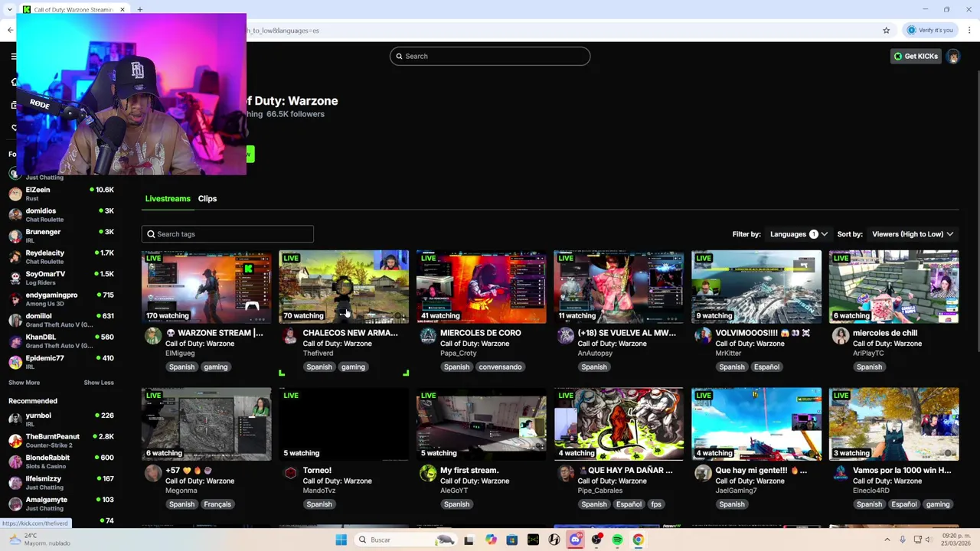Open Epidemic77 channel in the sidebar

pos(61,362)
